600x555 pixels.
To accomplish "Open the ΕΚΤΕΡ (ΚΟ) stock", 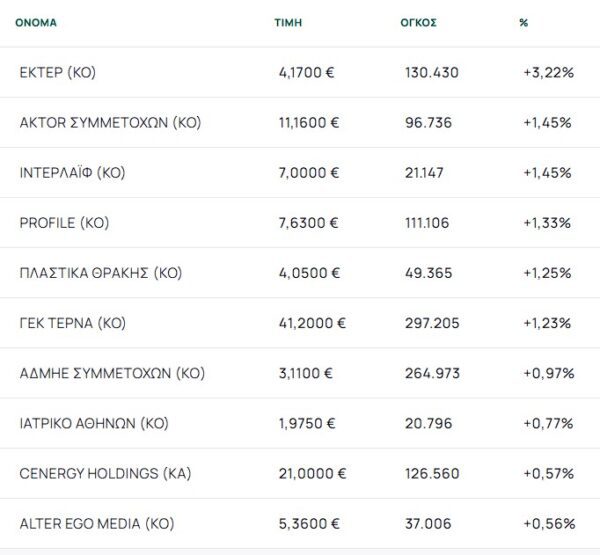I will pyautogui.click(x=58, y=73).
